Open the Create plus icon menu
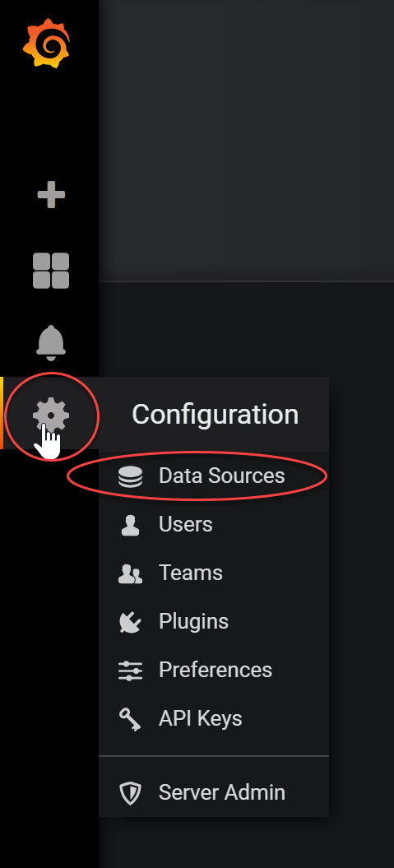Screen dimensions: 394x868 click(51, 195)
